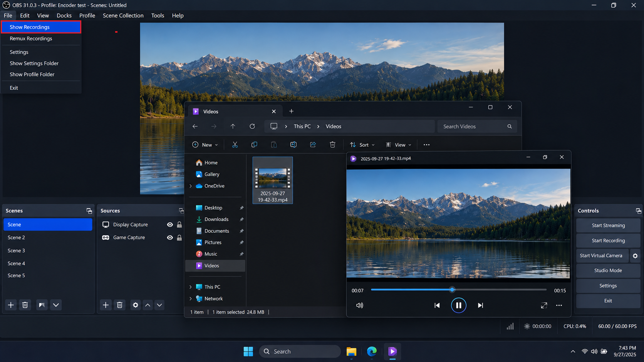Open virtual camera settings gear
This screenshot has width=644, height=362.
point(635,256)
